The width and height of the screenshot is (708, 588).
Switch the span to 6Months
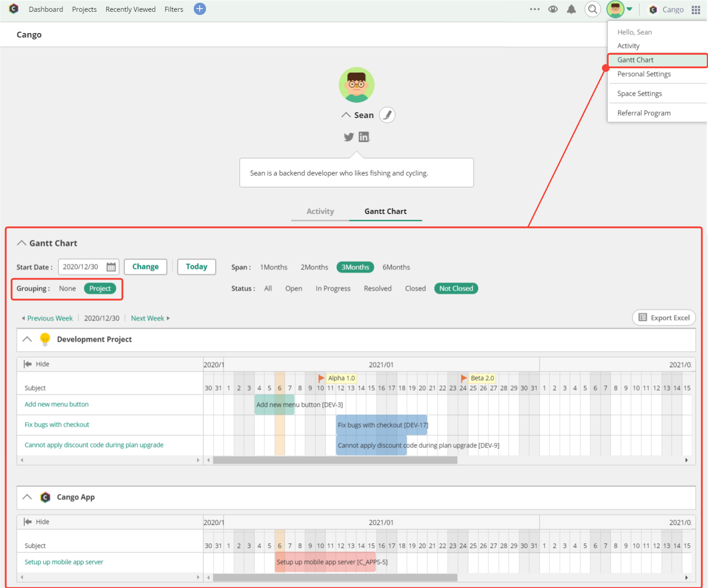(x=396, y=267)
